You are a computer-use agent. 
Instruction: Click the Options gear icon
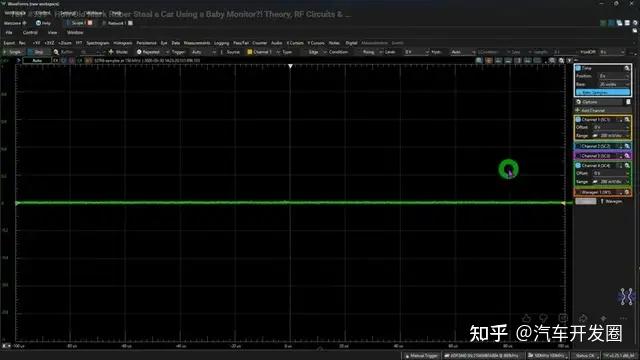[x=578, y=102]
